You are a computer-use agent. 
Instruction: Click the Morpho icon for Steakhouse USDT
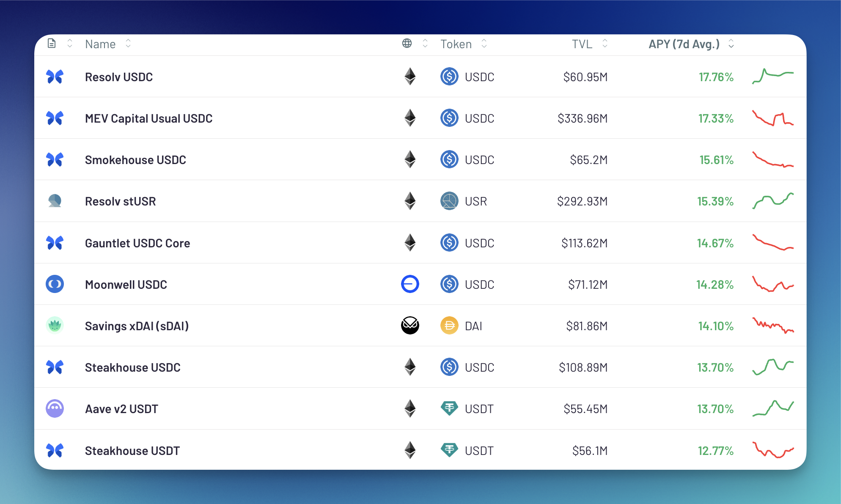55,450
